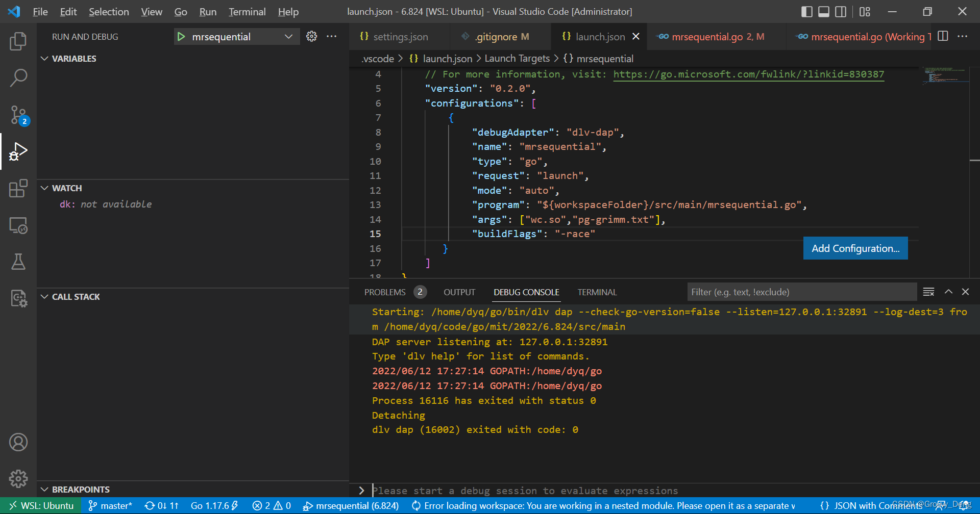
Task: Open the Source Control view
Action: coord(18,115)
